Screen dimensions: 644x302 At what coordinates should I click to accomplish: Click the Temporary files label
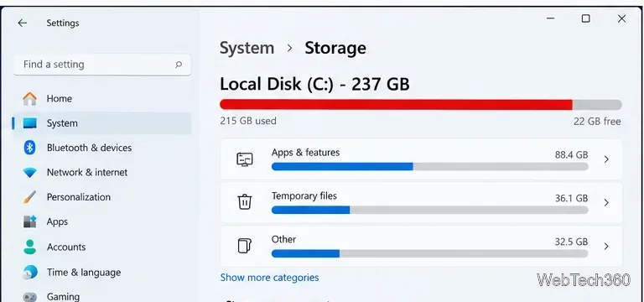pos(304,196)
